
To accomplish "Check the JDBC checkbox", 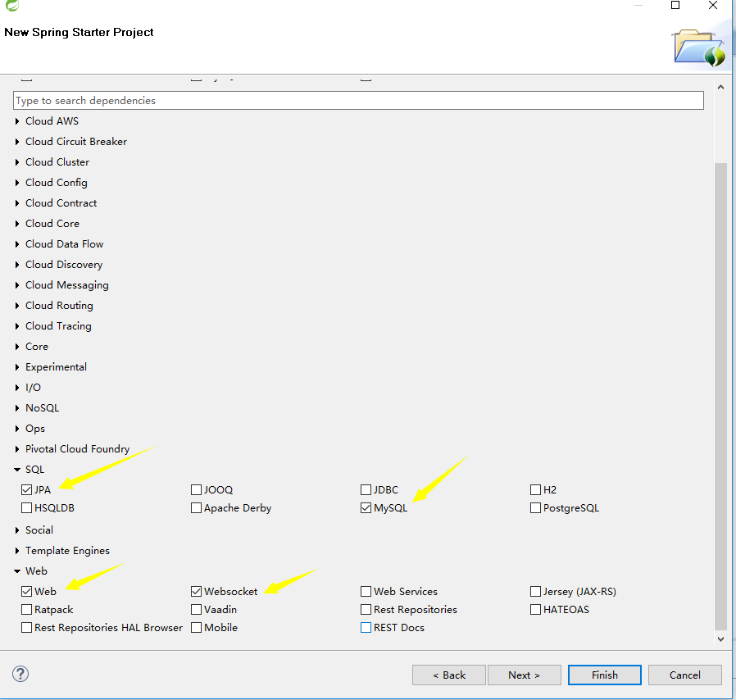I will click(366, 489).
